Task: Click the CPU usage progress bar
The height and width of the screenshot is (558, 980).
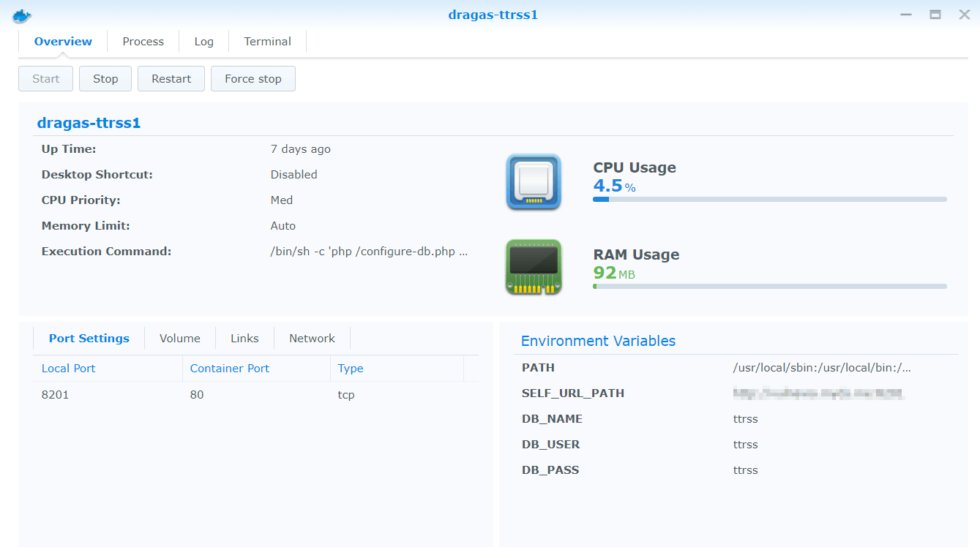Action: click(x=768, y=198)
